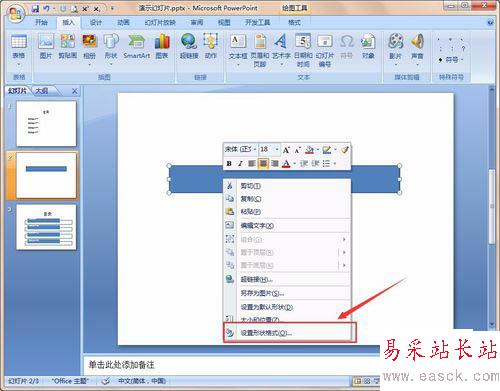Image resolution: width=500 pixels, height=391 pixels.
Task: Click the shrink font icon in mini toolbar
Action: (297, 150)
